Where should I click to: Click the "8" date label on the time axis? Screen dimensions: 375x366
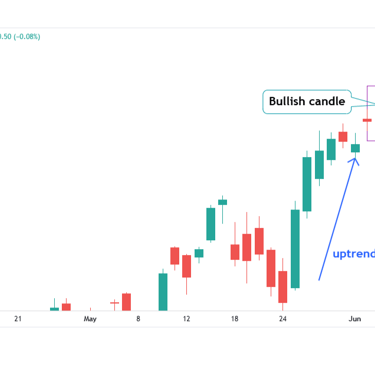(138, 319)
